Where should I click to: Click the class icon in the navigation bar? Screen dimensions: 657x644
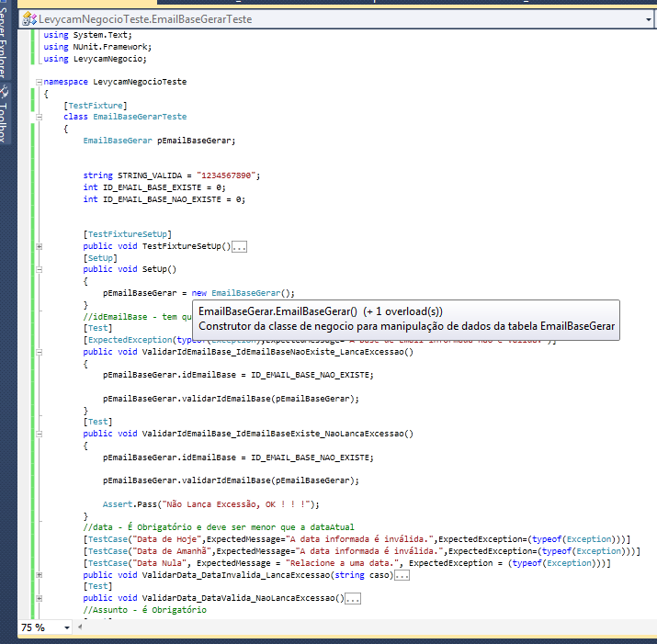pos(30,18)
